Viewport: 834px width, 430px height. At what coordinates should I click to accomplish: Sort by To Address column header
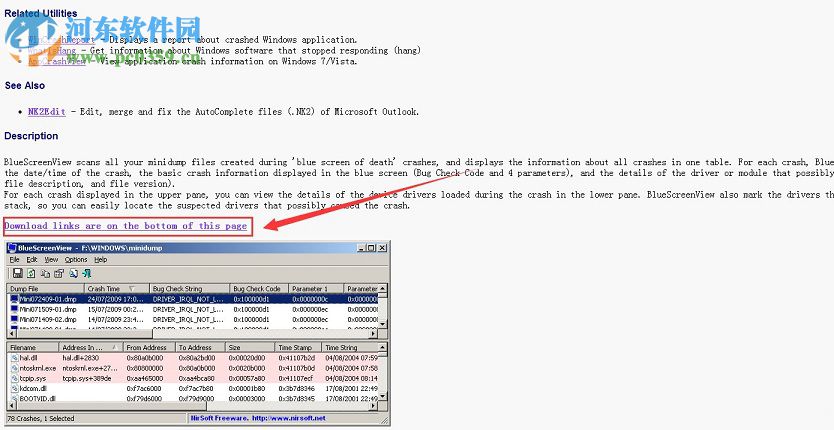point(200,348)
